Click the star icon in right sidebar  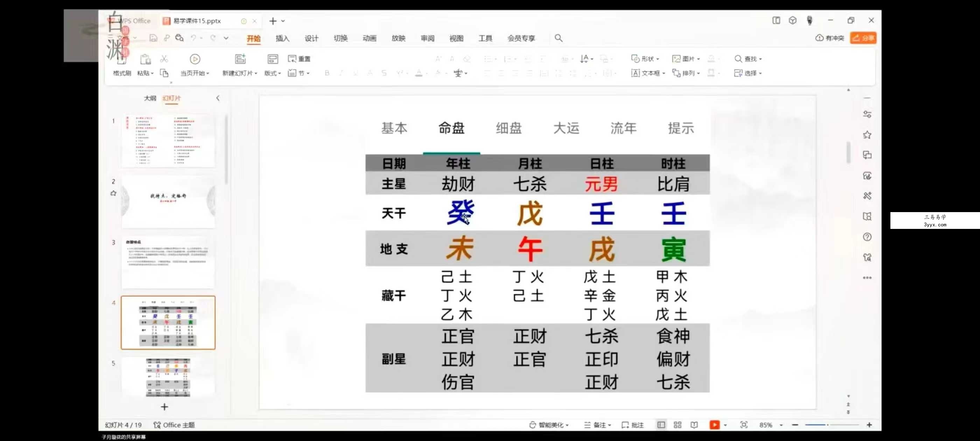tap(867, 135)
